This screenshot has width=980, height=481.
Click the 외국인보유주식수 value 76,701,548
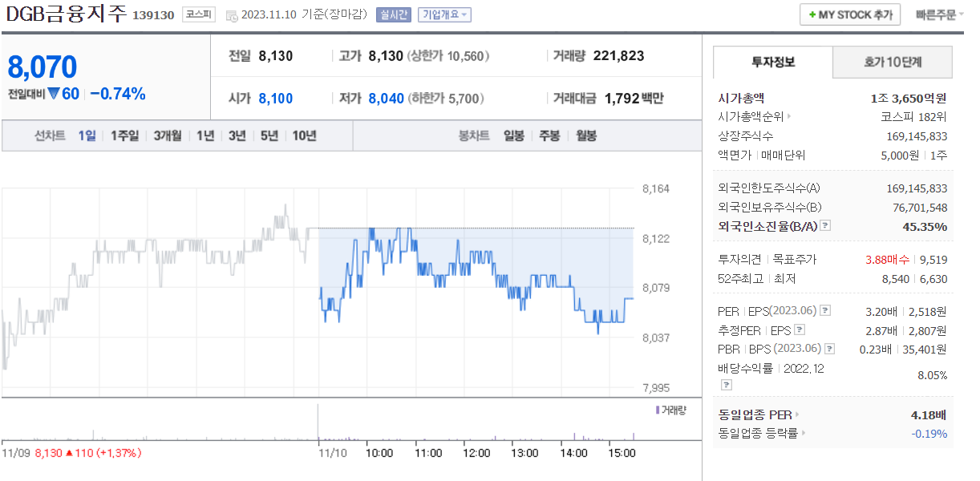pos(919,207)
